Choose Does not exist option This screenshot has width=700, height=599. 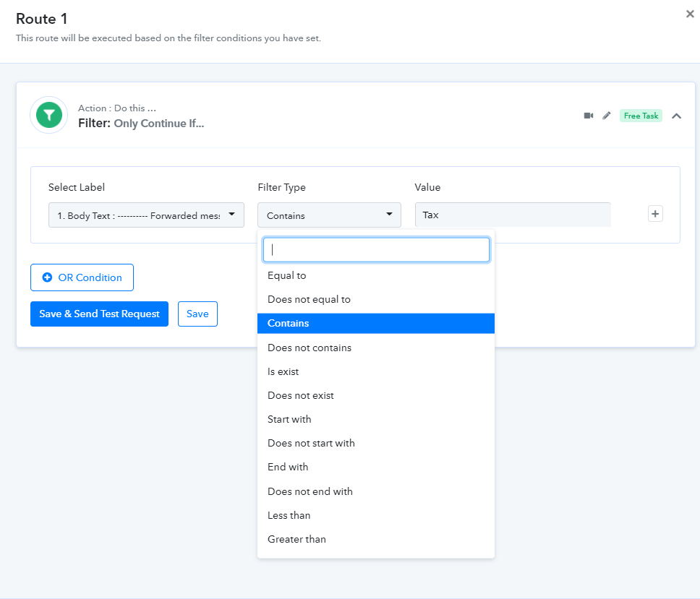[x=376, y=396]
